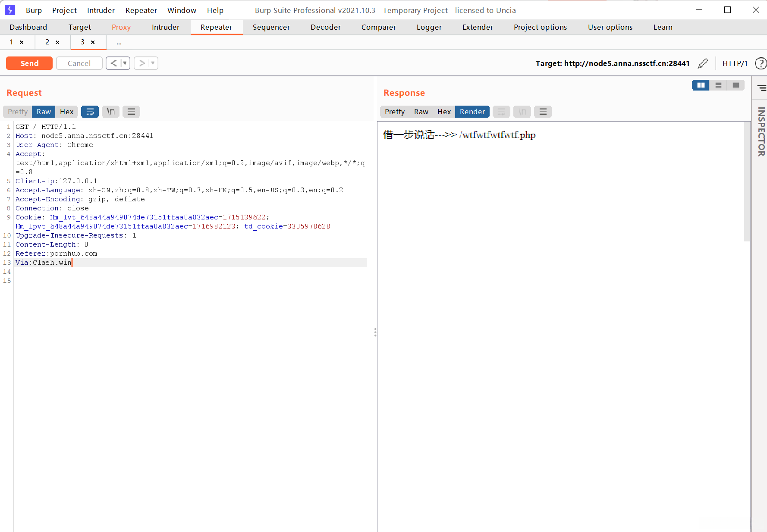Image resolution: width=767 pixels, height=532 pixels.
Task: Switch Request view to Hex
Action: coord(67,112)
